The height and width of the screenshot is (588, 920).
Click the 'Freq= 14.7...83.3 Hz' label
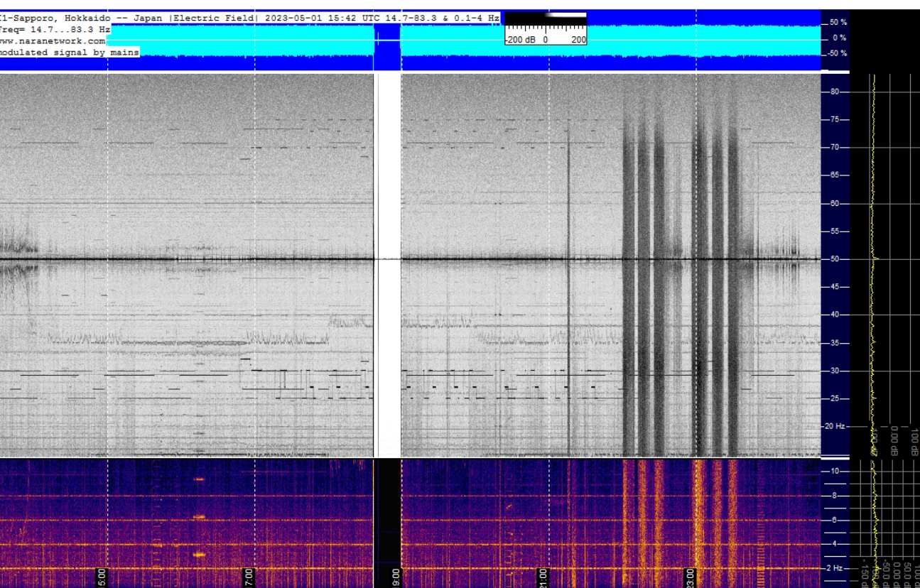pos(55,30)
